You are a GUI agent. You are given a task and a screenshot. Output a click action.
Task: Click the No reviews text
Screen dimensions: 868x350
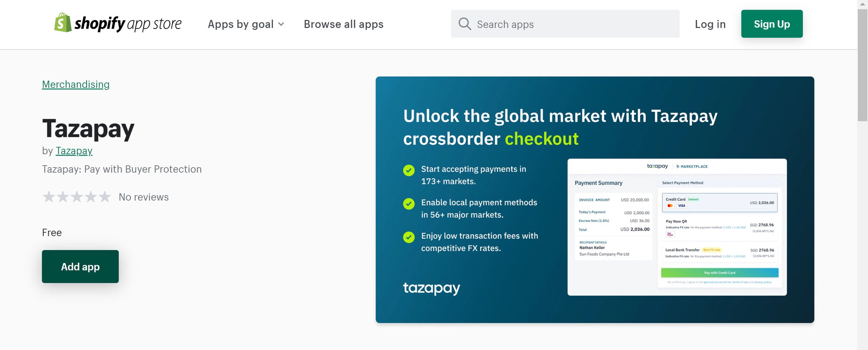(144, 197)
